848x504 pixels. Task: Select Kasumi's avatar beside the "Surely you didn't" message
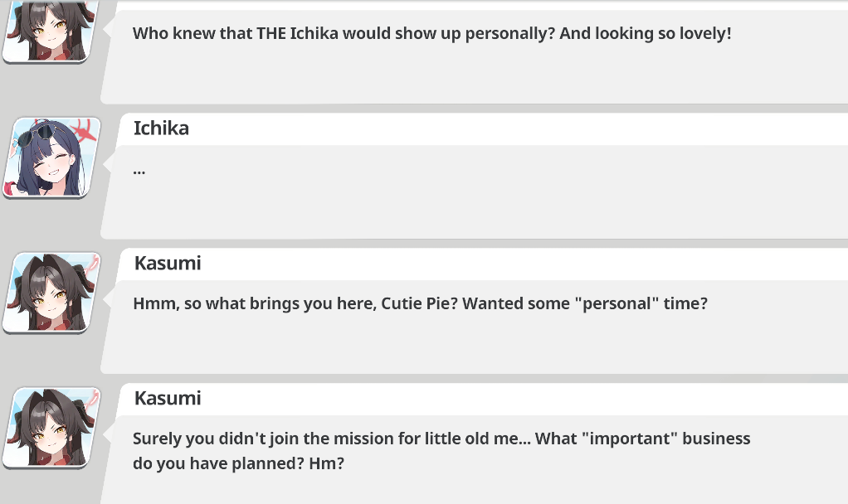tap(51, 428)
